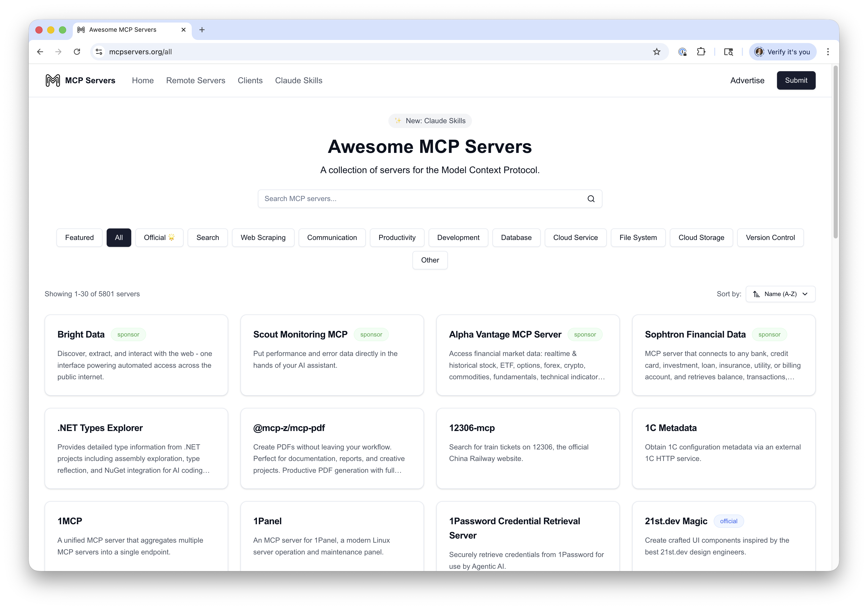Open a new browser tab
Viewport: 868px width, 609px height.
[x=202, y=30]
